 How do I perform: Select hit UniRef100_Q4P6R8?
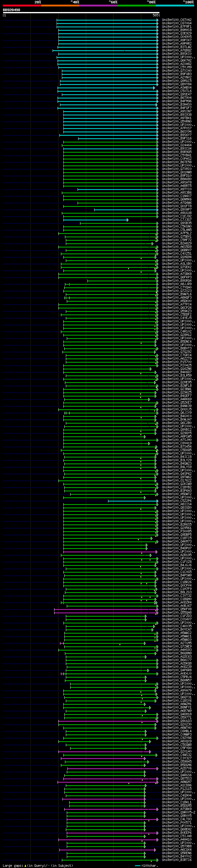[x=177, y=670]
